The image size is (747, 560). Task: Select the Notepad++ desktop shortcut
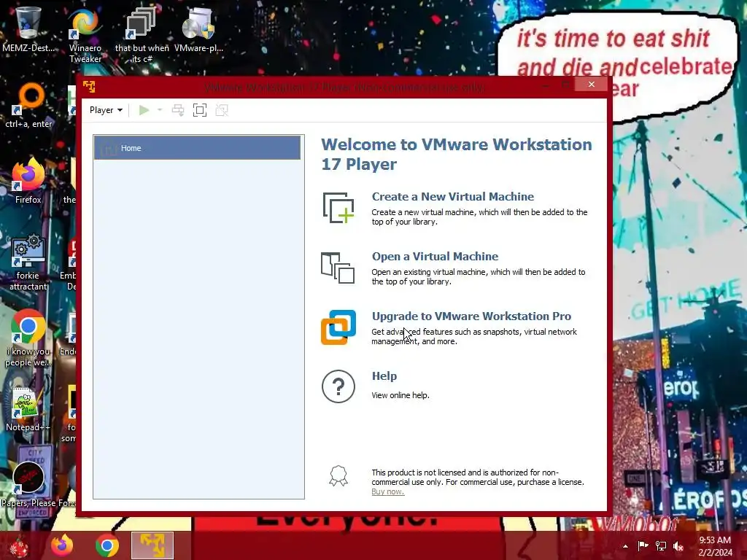(28, 408)
